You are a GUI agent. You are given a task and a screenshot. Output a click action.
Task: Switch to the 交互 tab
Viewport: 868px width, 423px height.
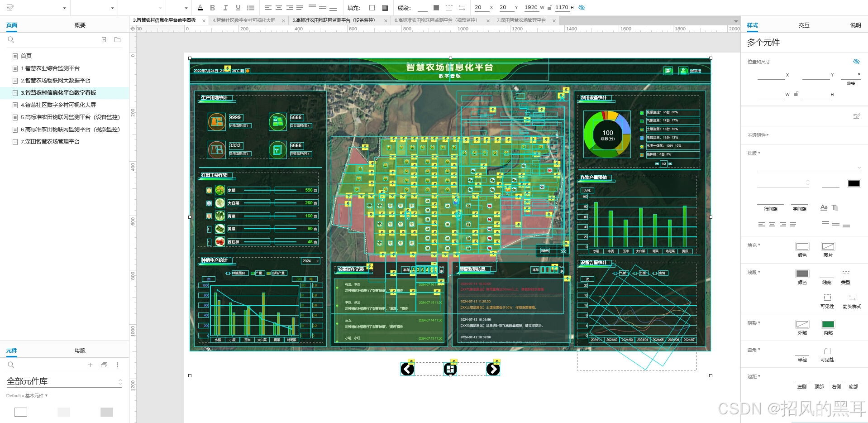tap(804, 25)
